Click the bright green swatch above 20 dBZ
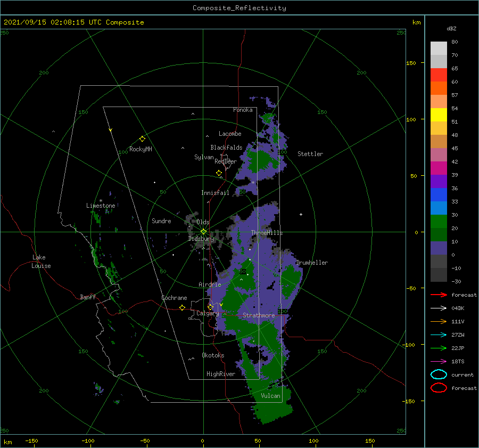This screenshot has height=448, width=479. (439, 221)
